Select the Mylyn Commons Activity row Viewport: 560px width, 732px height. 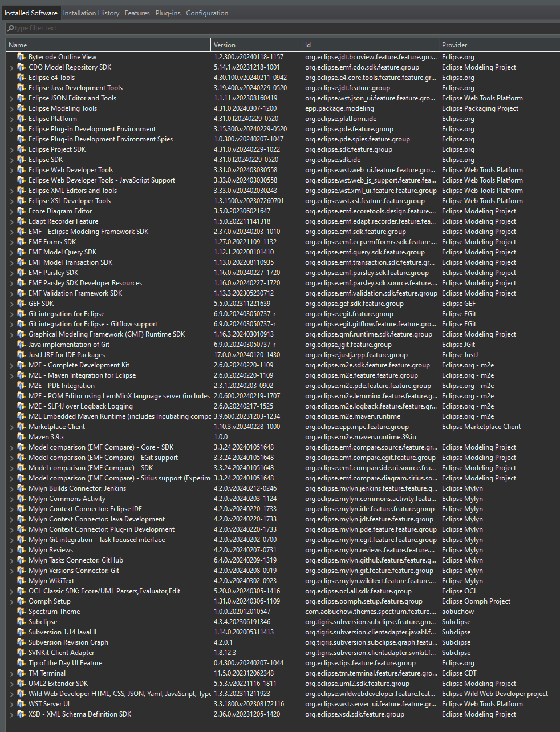[x=283, y=499]
